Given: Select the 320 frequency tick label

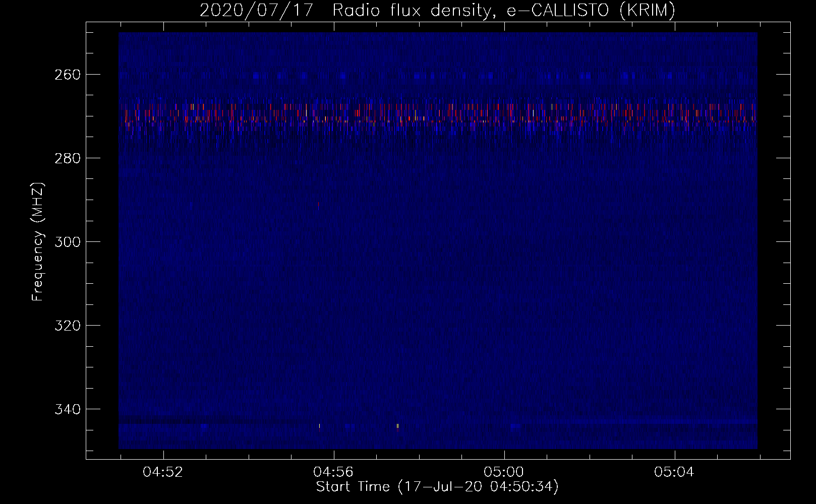Looking at the screenshot, I should point(67,325).
